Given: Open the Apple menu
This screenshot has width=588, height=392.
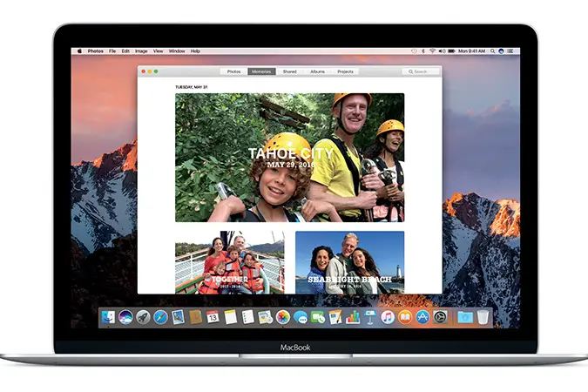Looking at the screenshot, I should tap(79, 51).
